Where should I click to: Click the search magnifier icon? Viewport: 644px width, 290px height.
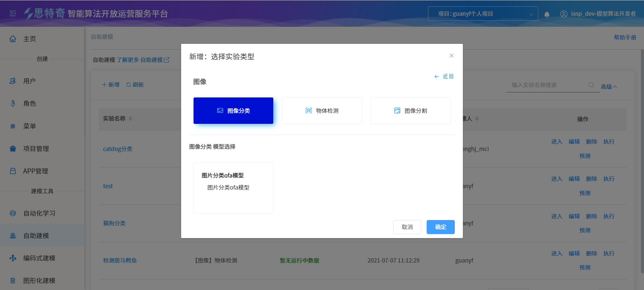tap(591, 85)
